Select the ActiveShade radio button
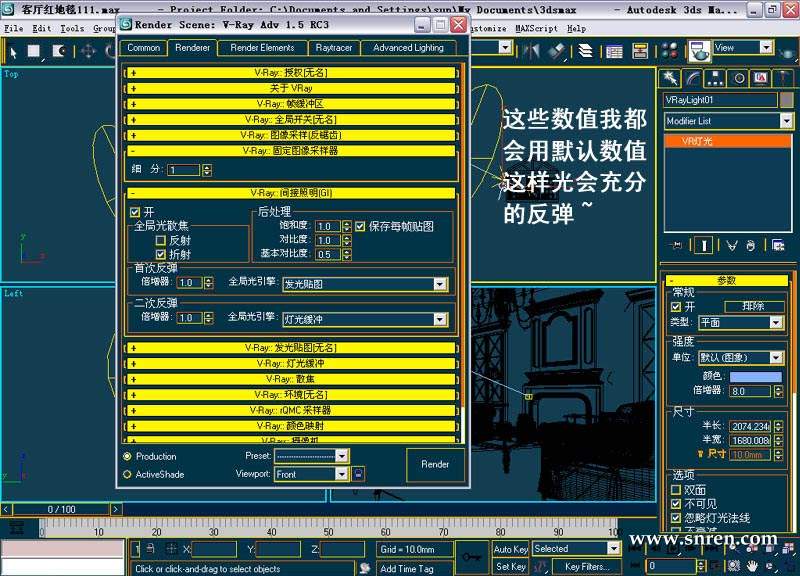 [x=127, y=474]
